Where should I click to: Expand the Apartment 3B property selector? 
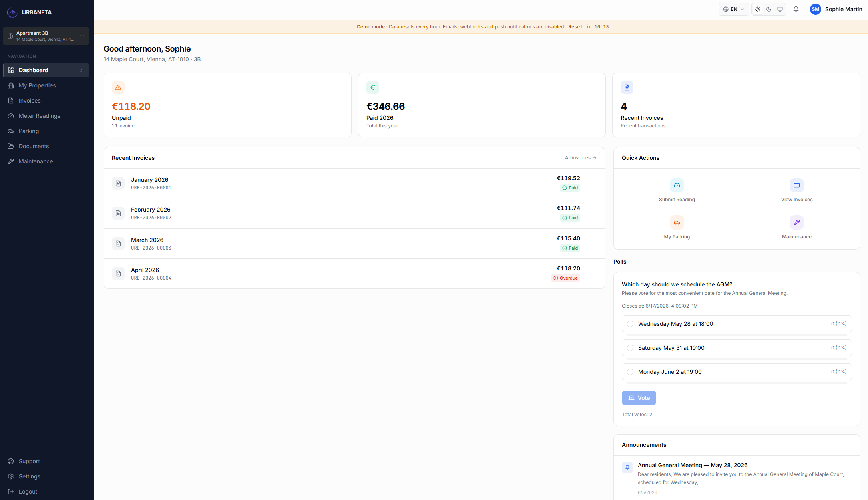pos(46,36)
